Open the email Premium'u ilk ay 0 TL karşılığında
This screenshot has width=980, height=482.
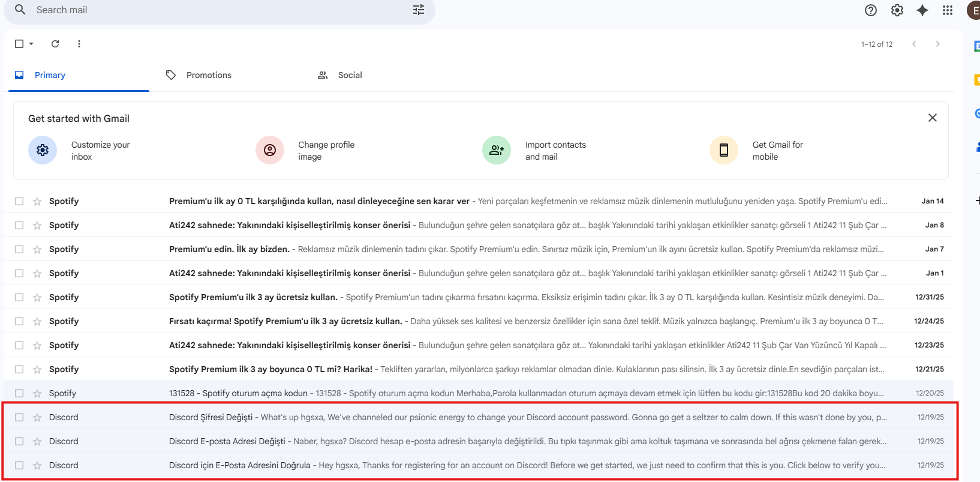479,201
